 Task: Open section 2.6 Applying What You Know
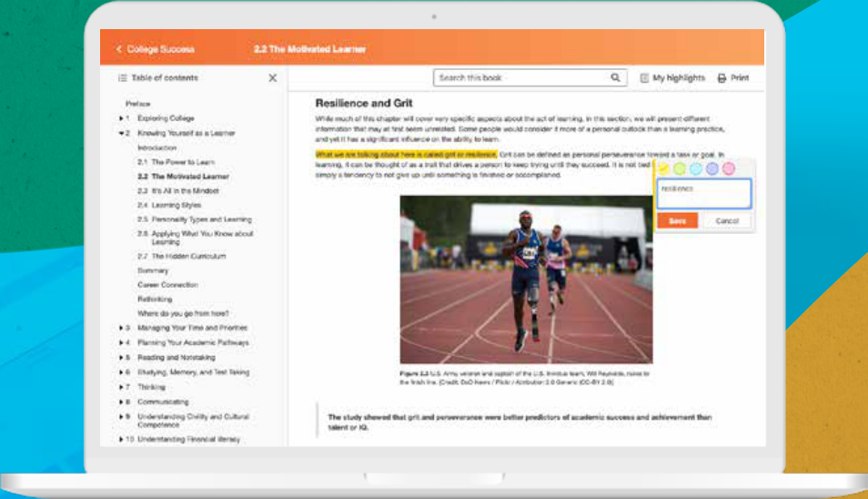click(196, 238)
